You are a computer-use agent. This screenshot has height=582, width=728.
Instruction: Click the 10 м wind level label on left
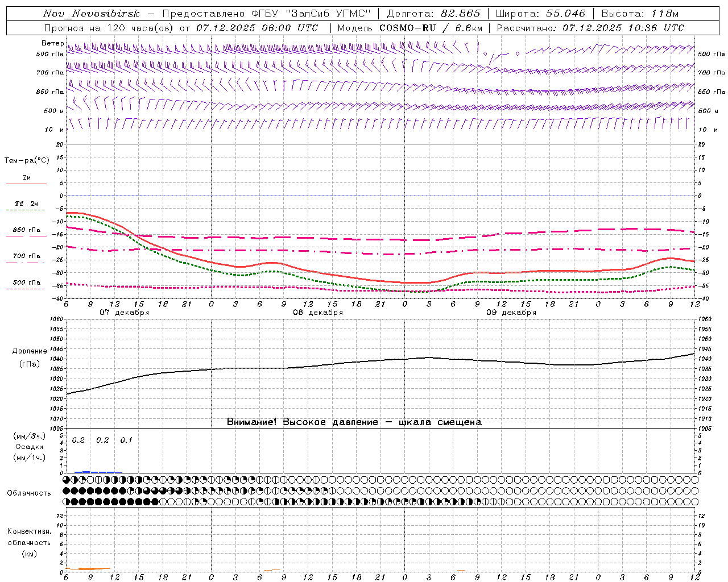[x=54, y=130]
